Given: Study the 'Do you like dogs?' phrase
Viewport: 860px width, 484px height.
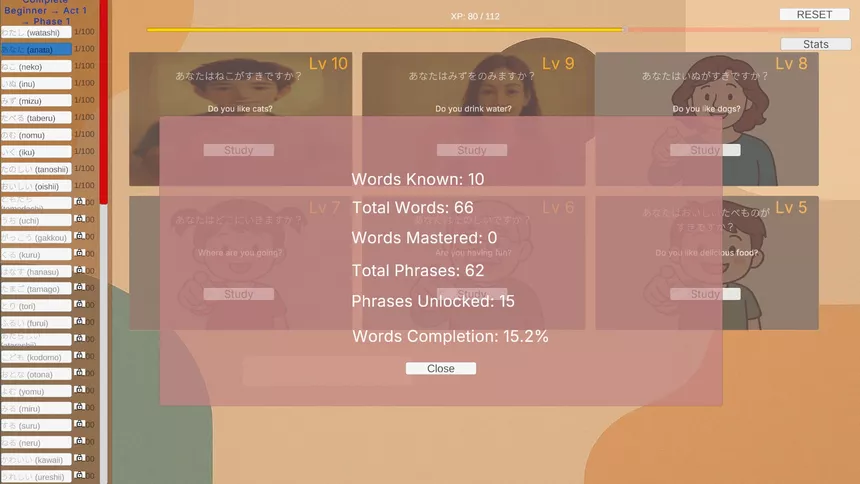Looking at the screenshot, I should pos(705,150).
